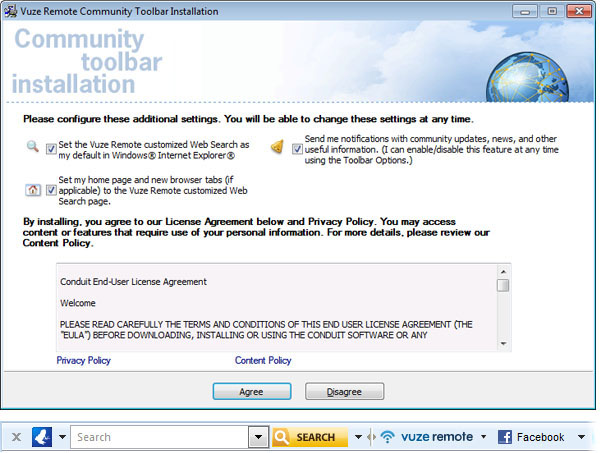This screenshot has width=600, height=453.
Task: Expand the vuze remote dropdown menu
Action: point(484,437)
